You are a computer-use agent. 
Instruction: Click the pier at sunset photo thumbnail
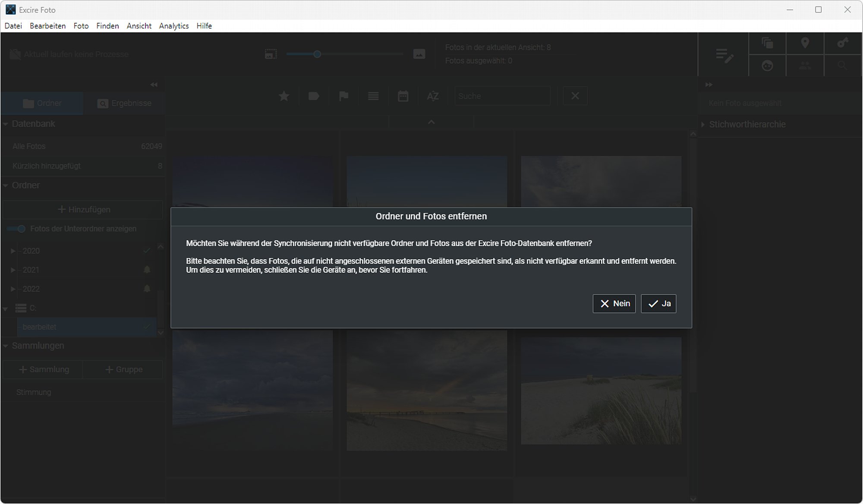[x=427, y=391]
